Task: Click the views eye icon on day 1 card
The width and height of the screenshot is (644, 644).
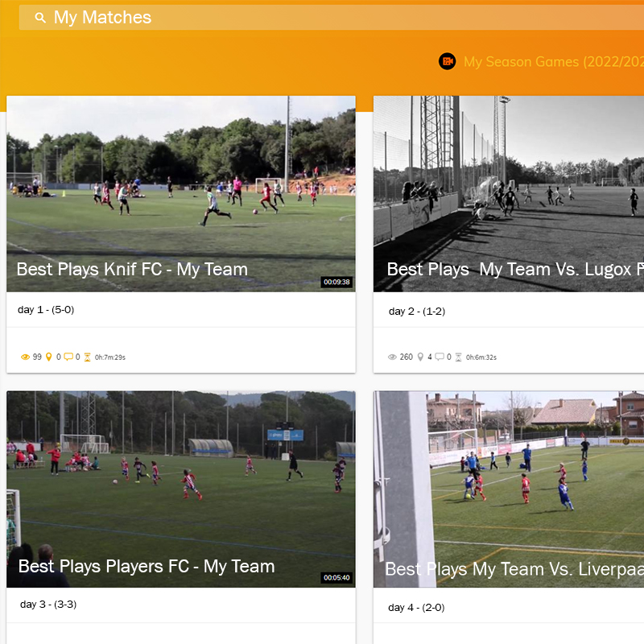Action: point(25,357)
